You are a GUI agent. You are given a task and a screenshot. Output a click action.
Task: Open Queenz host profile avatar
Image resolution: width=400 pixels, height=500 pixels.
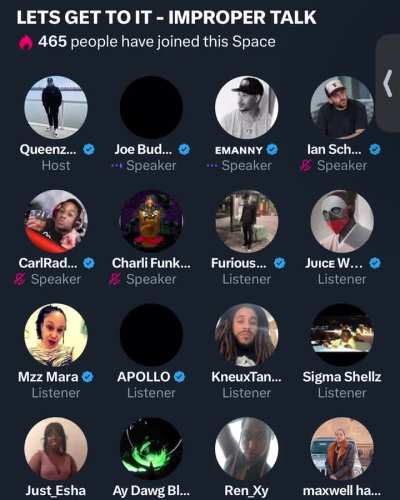coord(56,107)
